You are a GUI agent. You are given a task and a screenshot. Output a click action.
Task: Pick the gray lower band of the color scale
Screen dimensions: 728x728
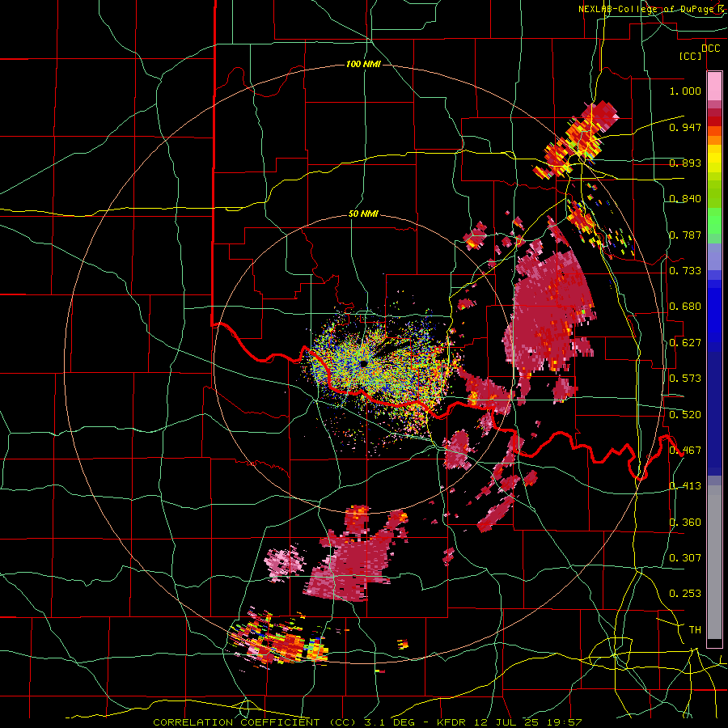click(x=714, y=562)
